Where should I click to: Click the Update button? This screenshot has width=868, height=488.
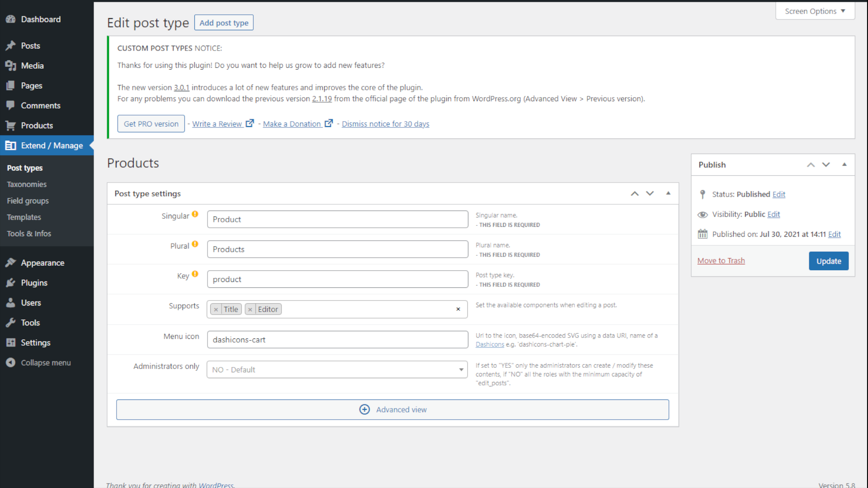point(829,261)
